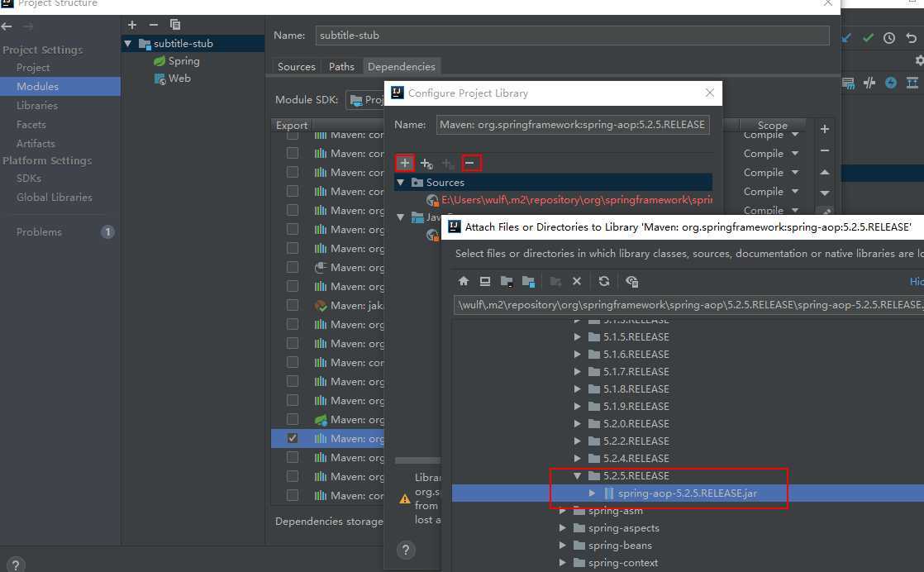The image size is (924, 572).
Task: Click the Execute Maven Goal icon
Action: click(x=848, y=83)
